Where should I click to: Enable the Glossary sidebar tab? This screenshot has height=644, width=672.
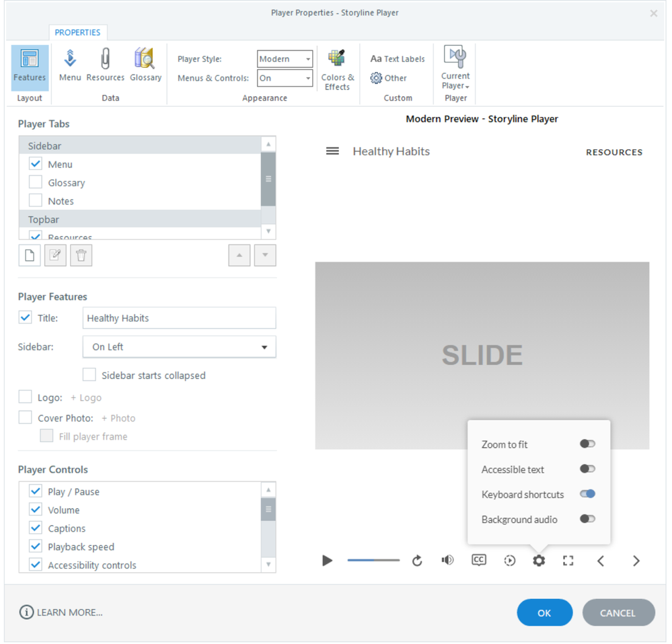click(x=36, y=182)
